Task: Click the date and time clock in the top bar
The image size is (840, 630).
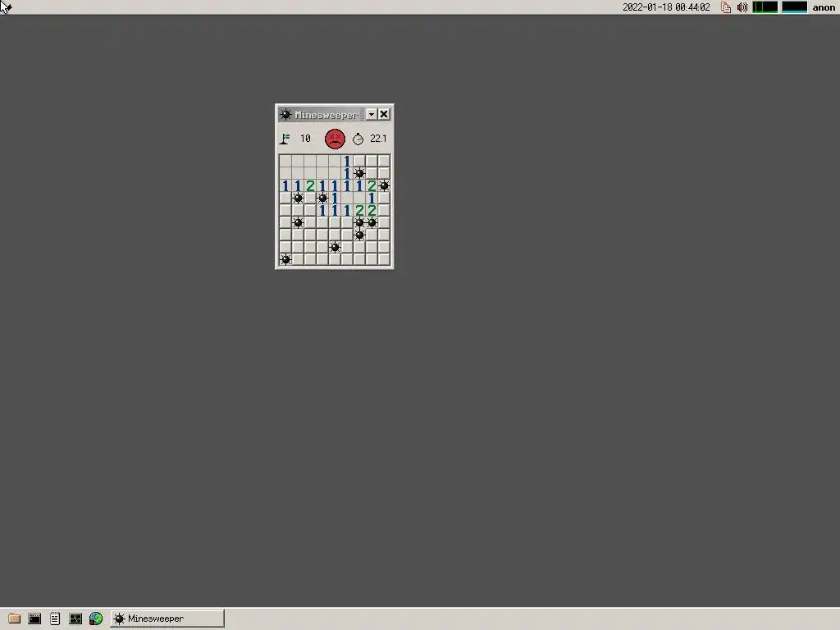Action: [x=666, y=7]
